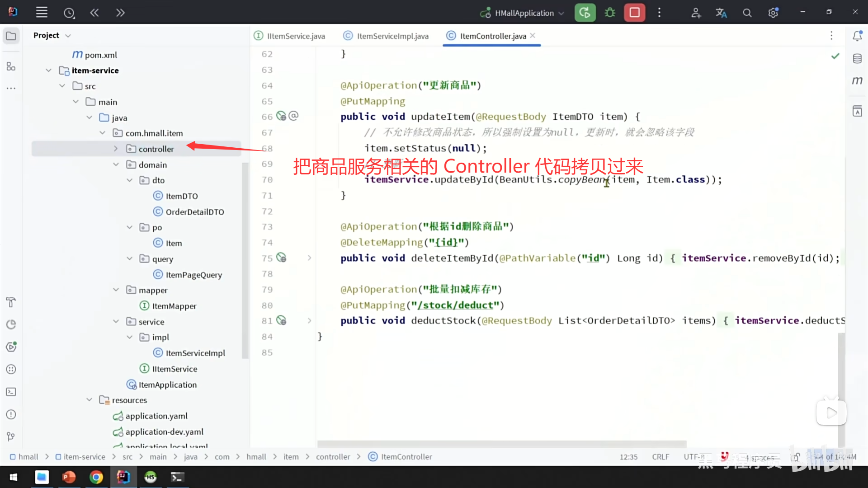This screenshot has height=488, width=868.
Task: Open the Notifications bell
Action: point(857,36)
